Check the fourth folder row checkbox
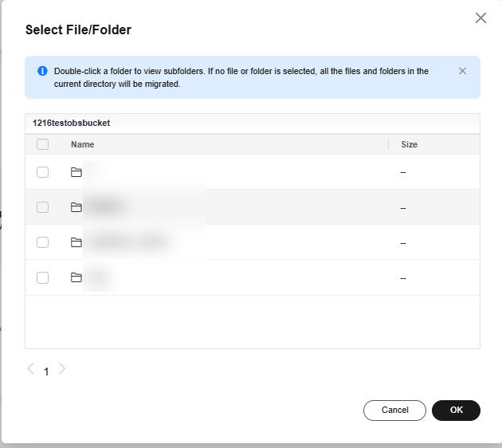The width and height of the screenshot is (502, 448). tap(42, 277)
